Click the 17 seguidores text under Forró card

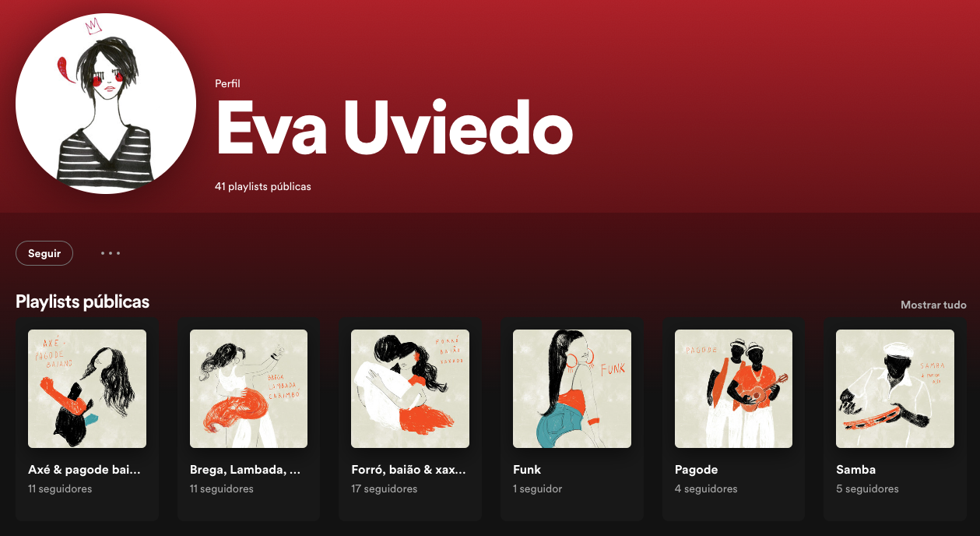coord(385,489)
